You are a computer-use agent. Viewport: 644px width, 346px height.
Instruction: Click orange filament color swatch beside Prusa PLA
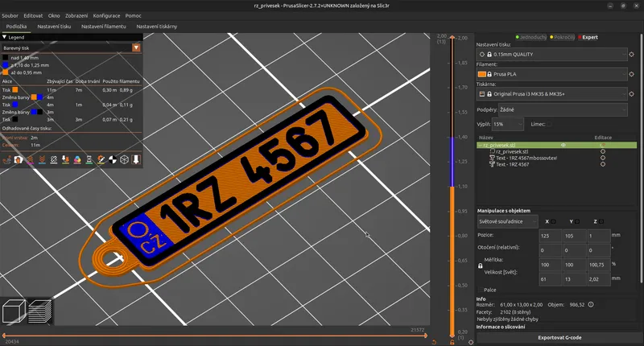click(482, 74)
